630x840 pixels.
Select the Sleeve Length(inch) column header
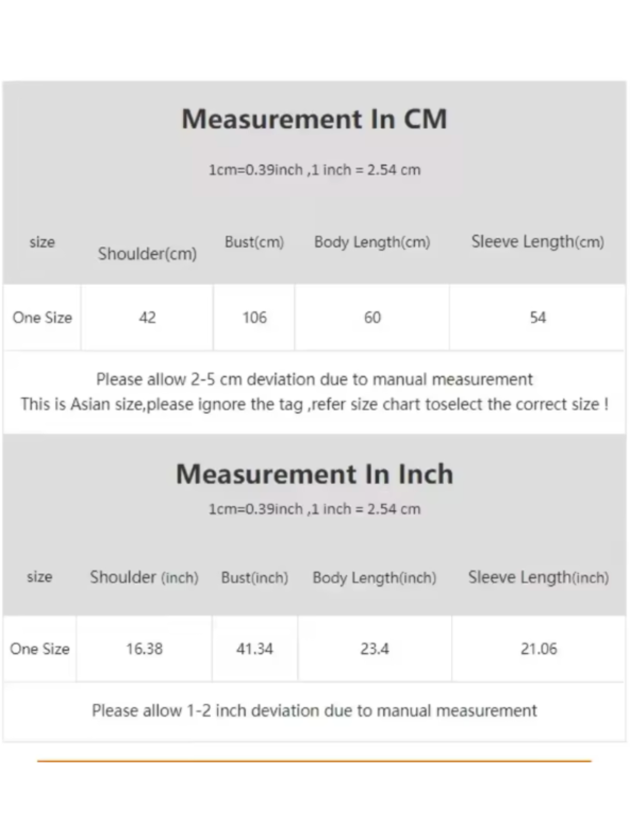(x=538, y=577)
